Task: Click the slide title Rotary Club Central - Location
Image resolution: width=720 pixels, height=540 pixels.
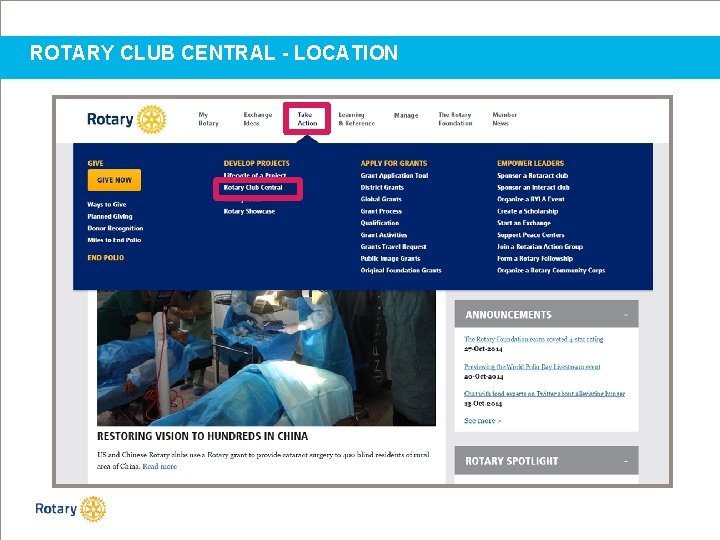Action: (x=214, y=53)
